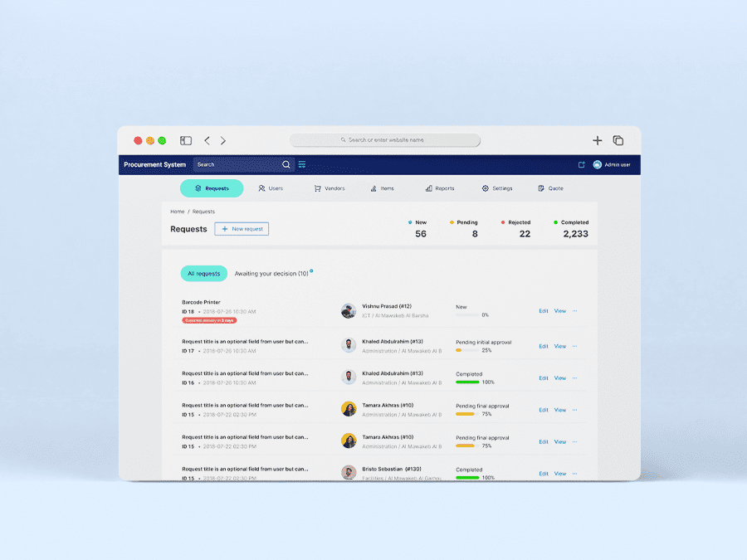Click the share icon near Admin user
Viewport: 747px width, 560px height.
[581, 165]
